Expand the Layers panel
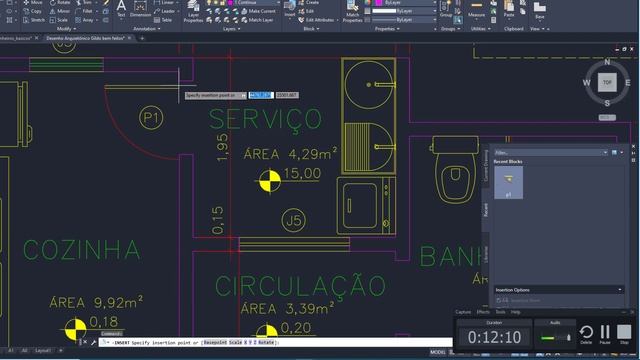Image resolution: width=640 pixels, height=360 pixels. (x=231, y=29)
